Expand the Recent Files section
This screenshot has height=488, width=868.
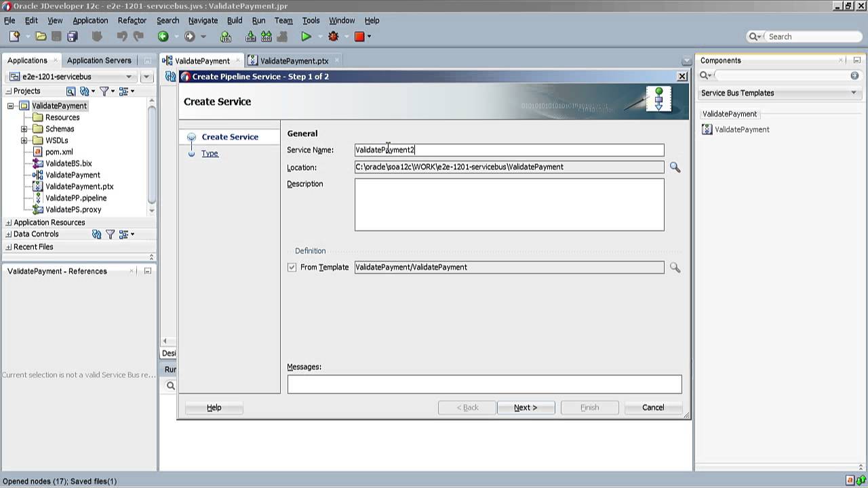(x=9, y=247)
